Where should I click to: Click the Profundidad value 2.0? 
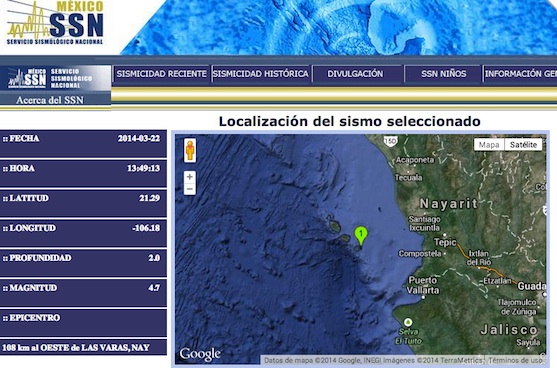(154, 258)
